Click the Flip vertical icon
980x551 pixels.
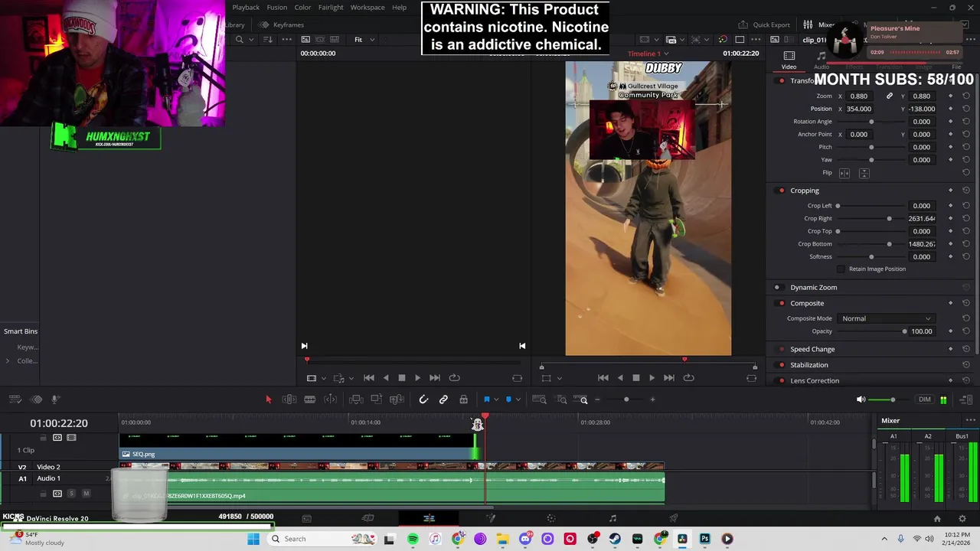coord(864,173)
